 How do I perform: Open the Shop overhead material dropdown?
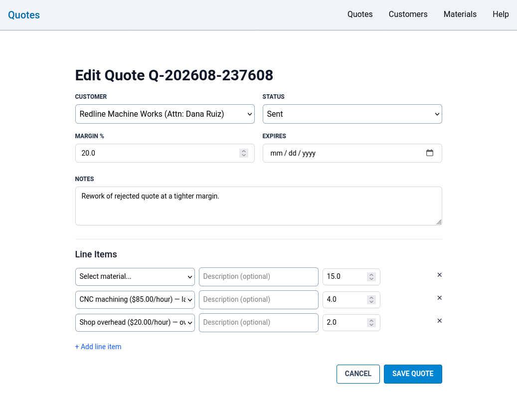[x=135, y=323]
